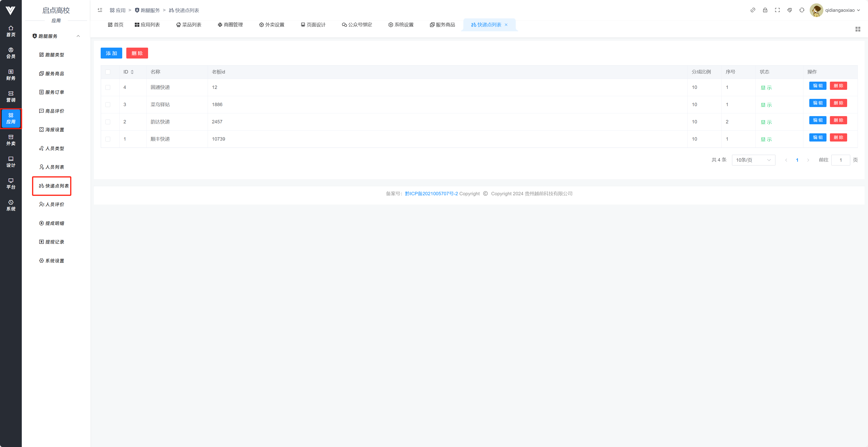Image resolution: width=868 pixels, height=447 pixels.
Task: Click 编辑 for the 菜鸟驿站 row
Action: pyautogui.click(x=817, y=103)
